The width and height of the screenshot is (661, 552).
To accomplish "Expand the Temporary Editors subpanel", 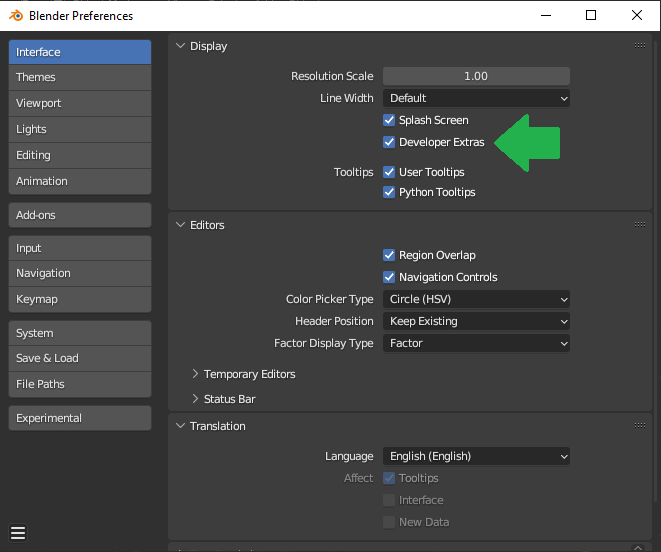I will pyautogui.click(x=195, y=374).
